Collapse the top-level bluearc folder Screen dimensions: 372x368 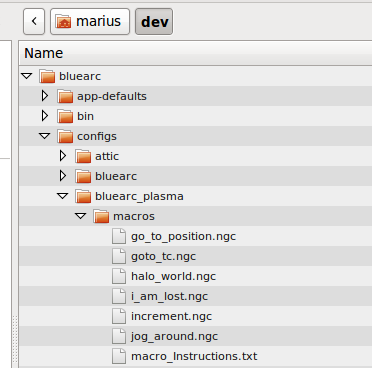click(x=27, y=76)
